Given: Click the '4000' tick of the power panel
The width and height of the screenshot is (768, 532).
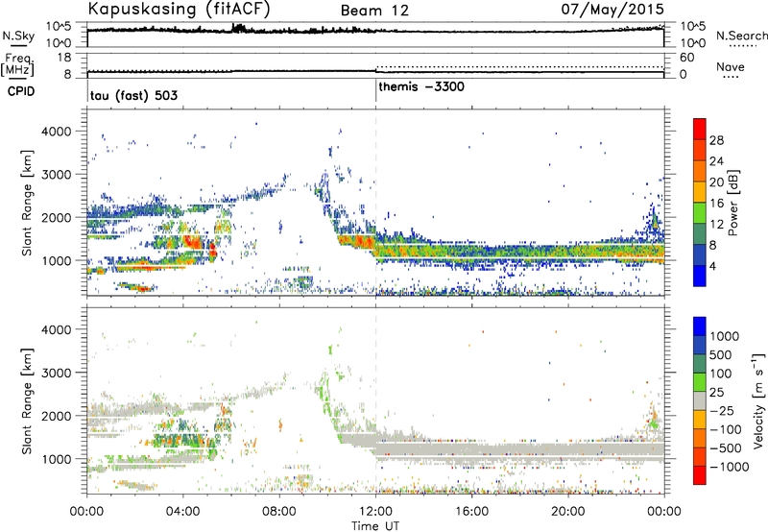Looking at the screenshot, I should click(x=57, y=132).
